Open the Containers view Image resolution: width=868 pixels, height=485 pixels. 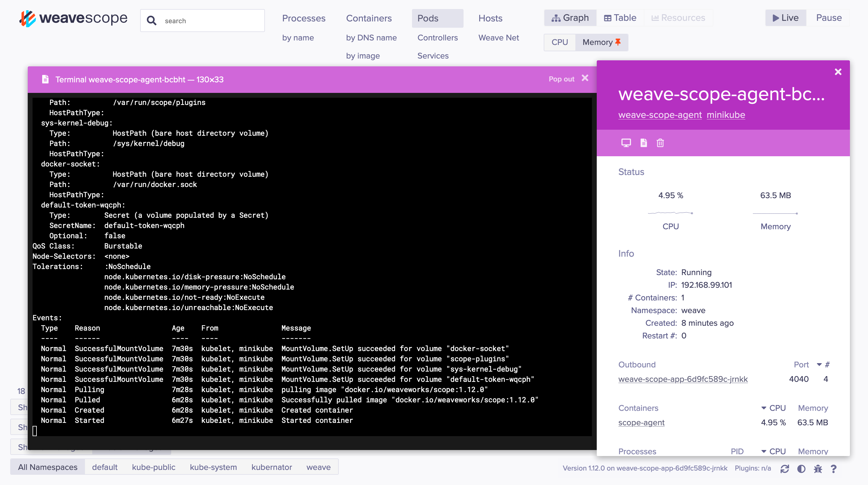pyautogui.click(x=369, y=18)
